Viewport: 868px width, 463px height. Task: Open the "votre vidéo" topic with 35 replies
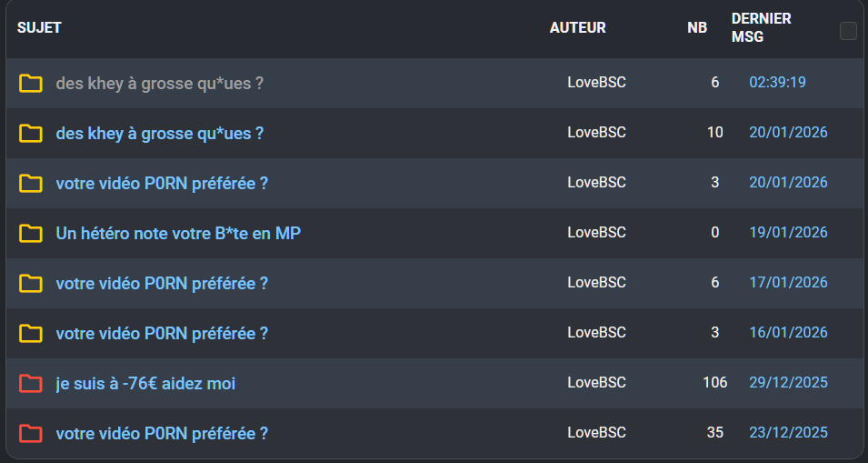coord(162,434)
